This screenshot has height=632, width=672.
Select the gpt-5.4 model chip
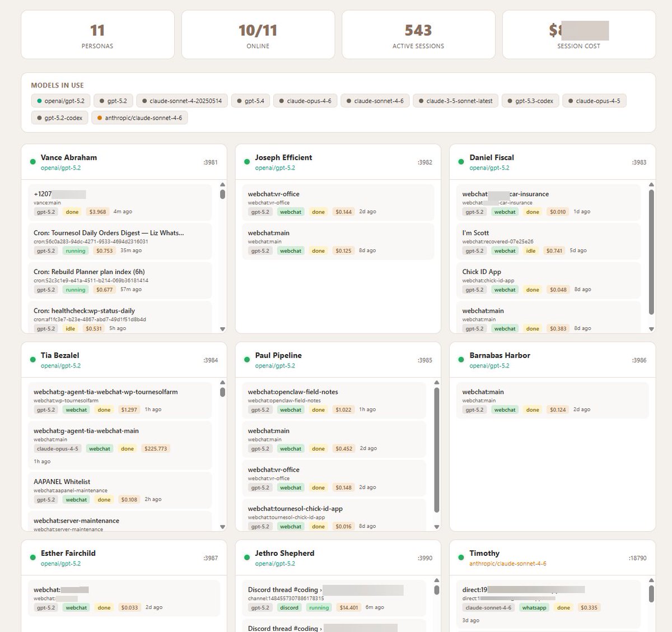pyautogui.click(x=250, y=101)
